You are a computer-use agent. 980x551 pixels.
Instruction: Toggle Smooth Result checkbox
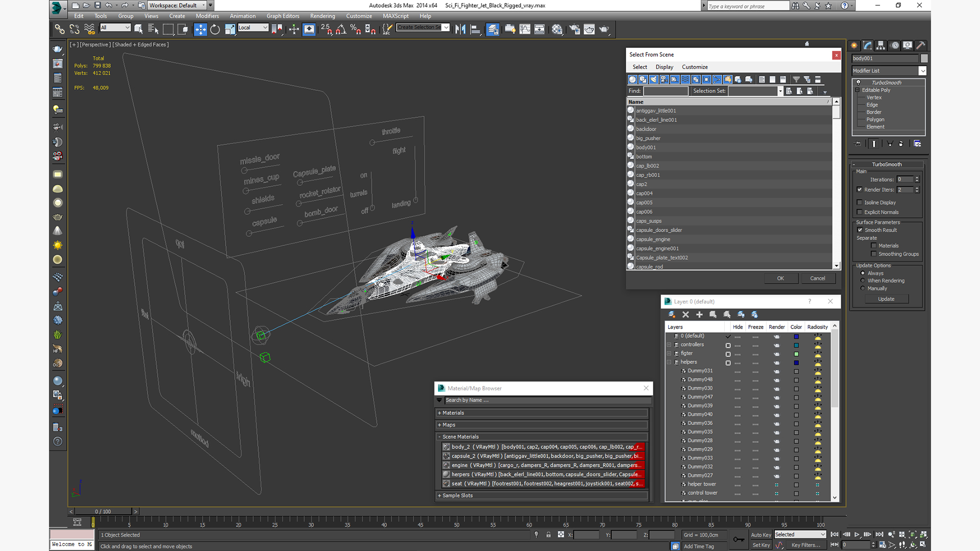pos(860,230)
